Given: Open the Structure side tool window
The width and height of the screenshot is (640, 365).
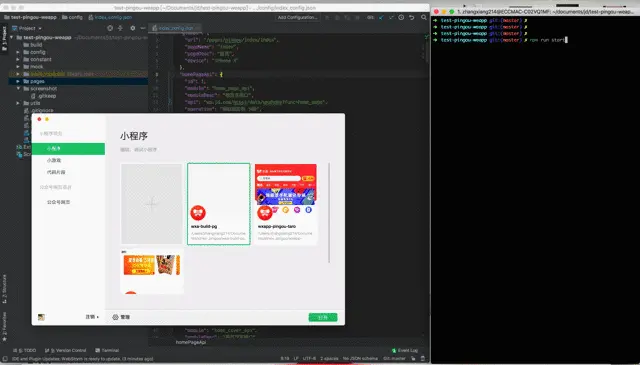Looking at the screenshot, I should (x=4, y=289).
